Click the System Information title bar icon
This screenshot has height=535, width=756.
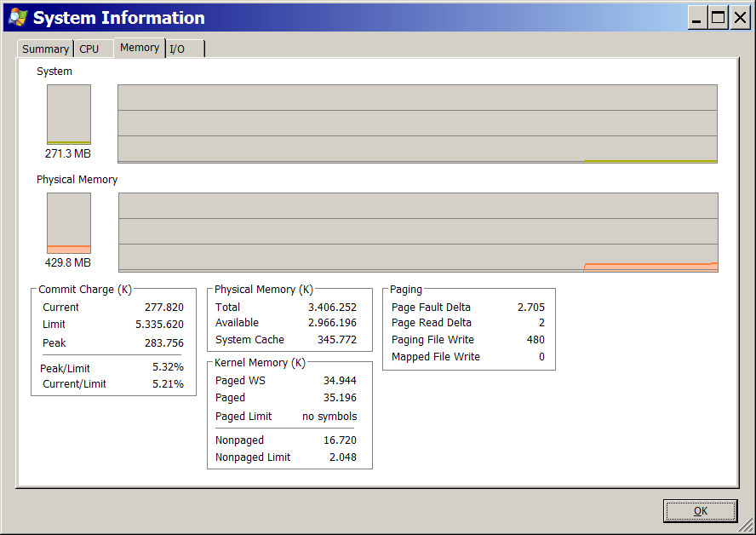pos(19,17)
